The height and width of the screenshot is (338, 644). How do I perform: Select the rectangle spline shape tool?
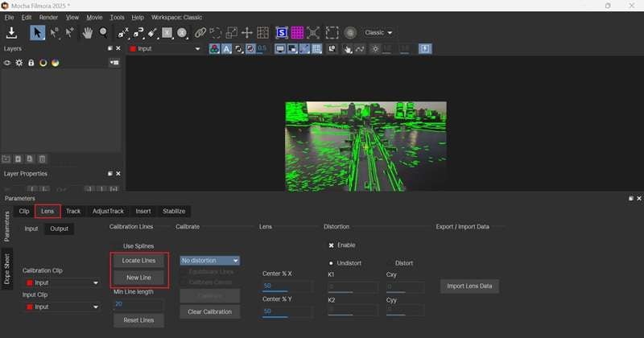tap(167, 32)
